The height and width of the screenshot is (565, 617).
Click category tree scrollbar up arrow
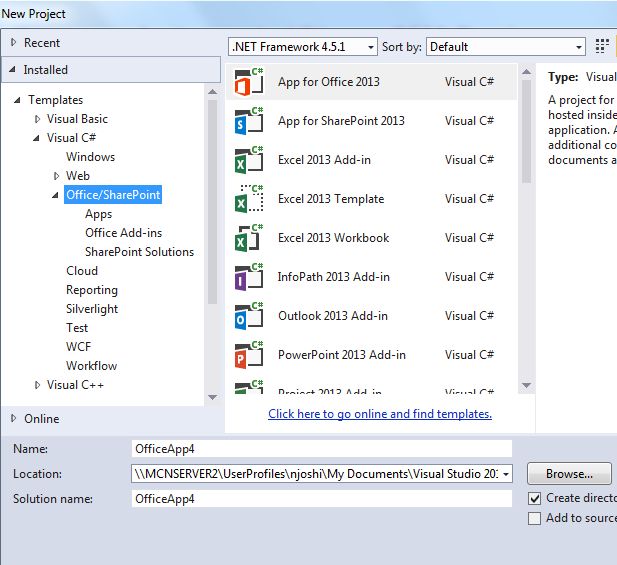[212, 92]
